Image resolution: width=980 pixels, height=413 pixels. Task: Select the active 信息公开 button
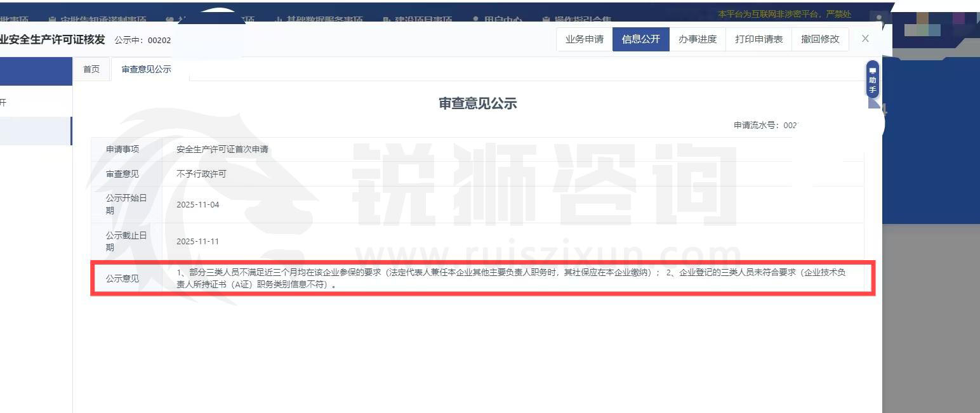click(x=640, y=39)
